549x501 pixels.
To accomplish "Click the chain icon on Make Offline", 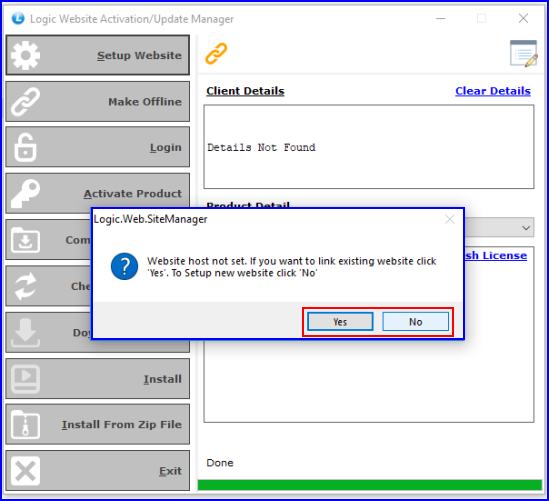I will [x=25, y=102].
